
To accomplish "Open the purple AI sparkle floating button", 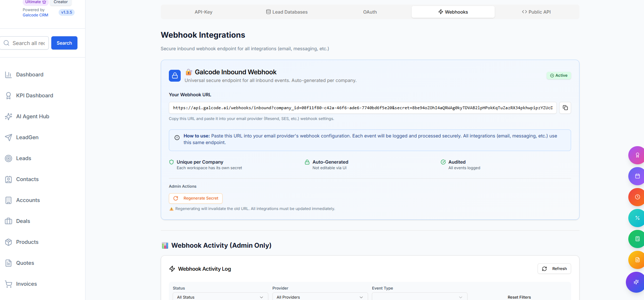I will [x=636, y=282].
